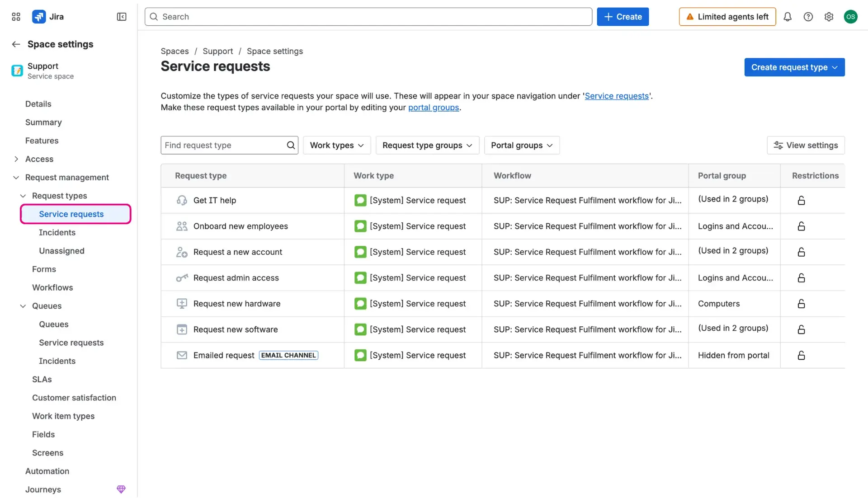The image size is (868, 498).
Task: Select Incidents under Request types
Action: (x=57, y=232)
